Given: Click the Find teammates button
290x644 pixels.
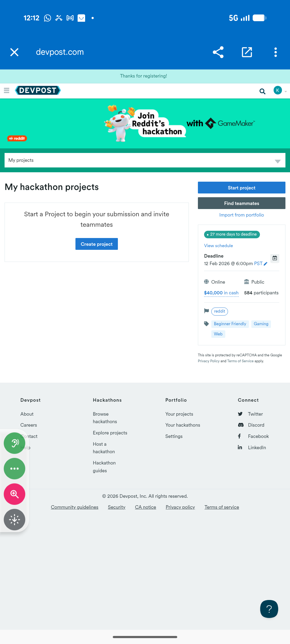Looking at the screenshot, I should 242,203.
